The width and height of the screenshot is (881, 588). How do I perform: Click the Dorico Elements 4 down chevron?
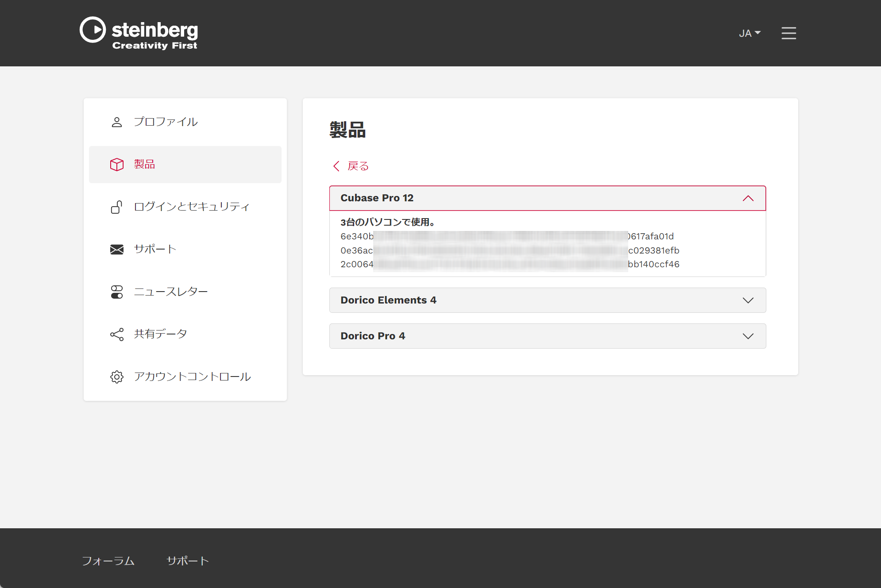748,300
